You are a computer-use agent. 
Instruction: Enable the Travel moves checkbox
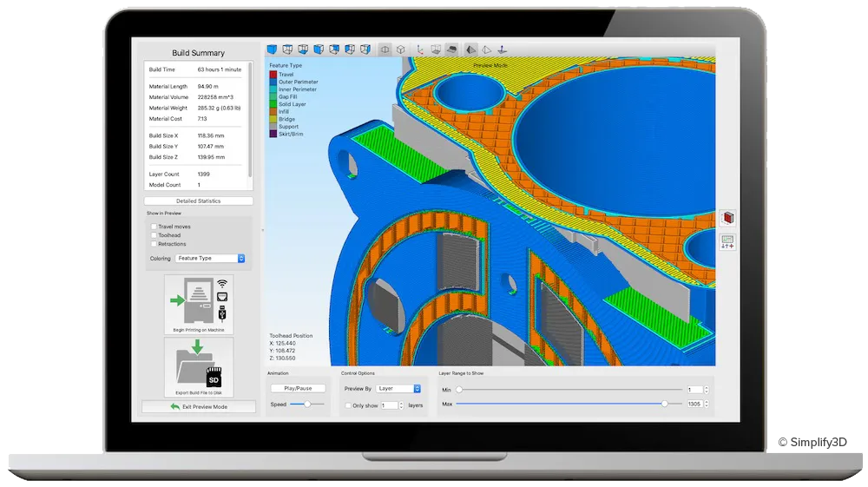point(154,227)
